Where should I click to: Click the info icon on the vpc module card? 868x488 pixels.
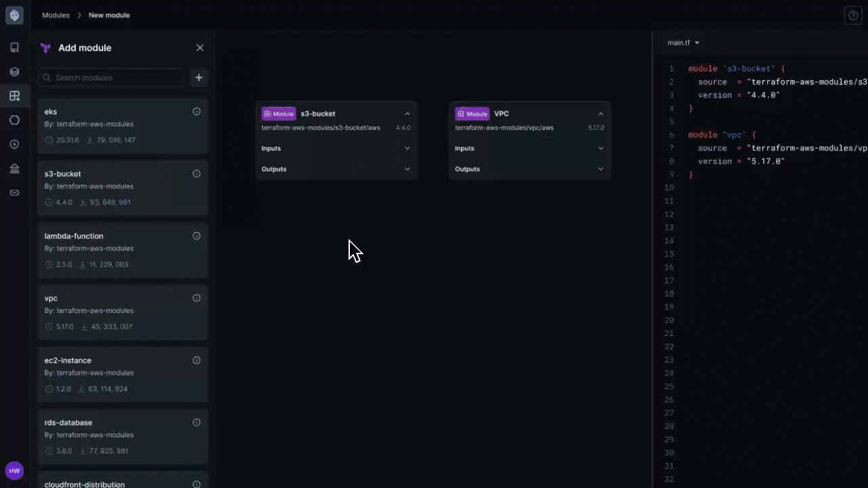coord(196,298)
